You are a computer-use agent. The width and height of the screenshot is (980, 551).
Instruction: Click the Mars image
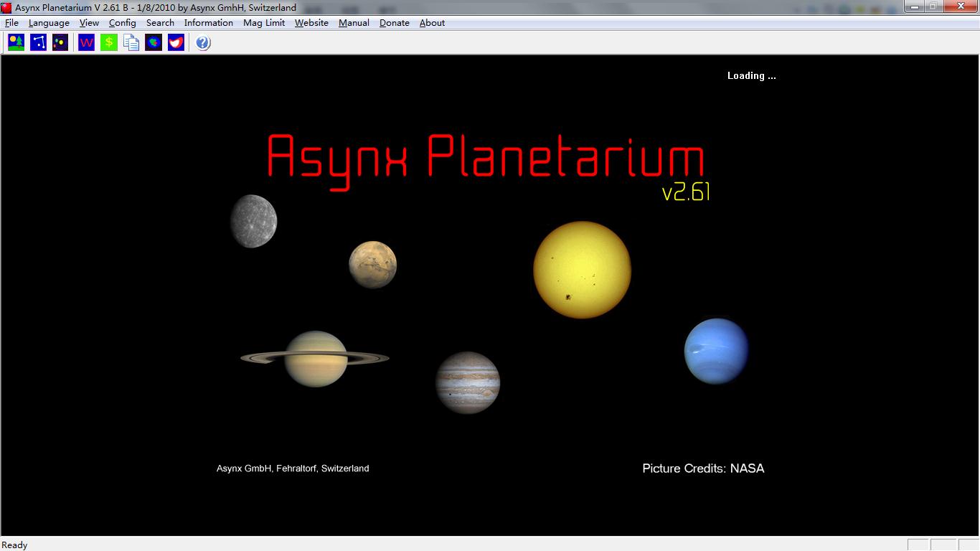pyautogui.click(x=372, y=265)
